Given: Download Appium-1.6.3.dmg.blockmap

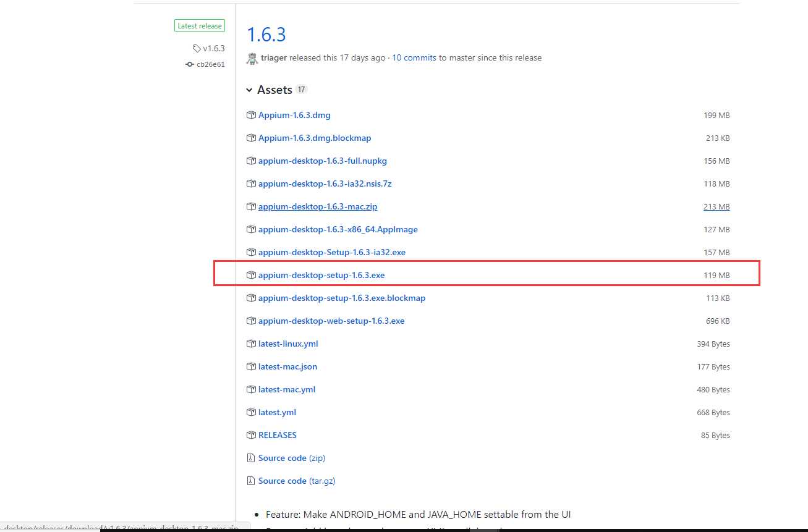Looking at the screenshot, I should click(x=315, y=138).
